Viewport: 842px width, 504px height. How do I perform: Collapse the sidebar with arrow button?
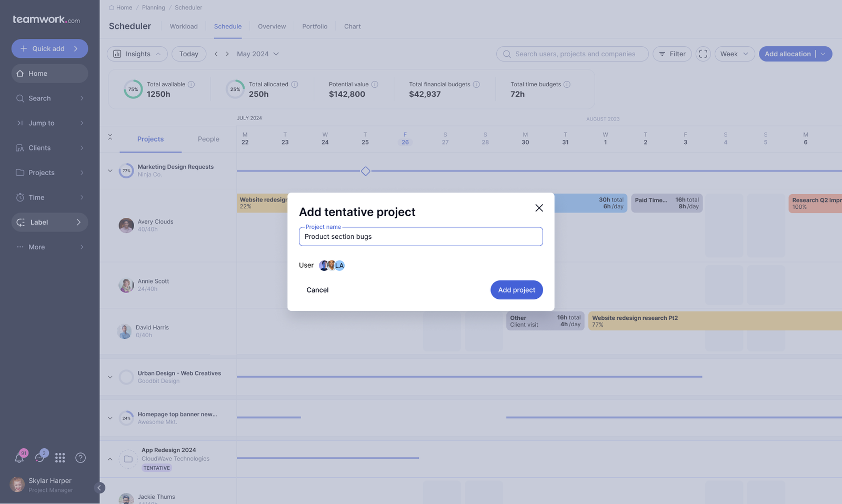99,488
